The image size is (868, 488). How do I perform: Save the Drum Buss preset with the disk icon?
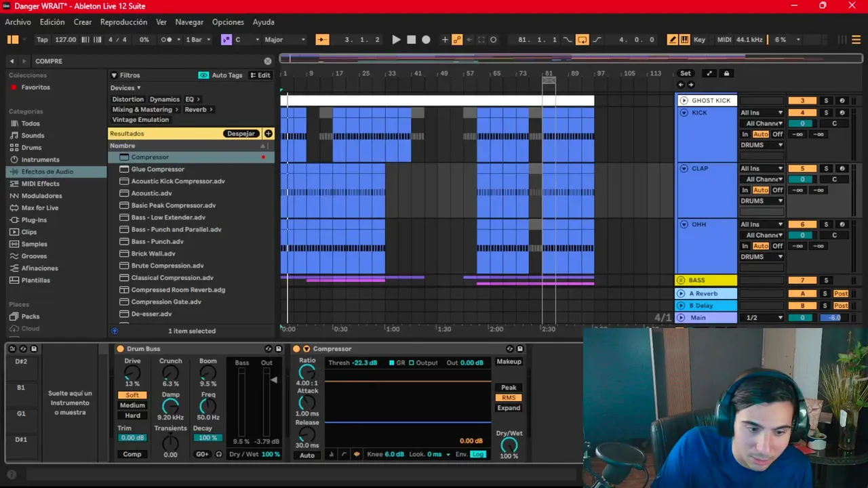click(x=278, y=349)
